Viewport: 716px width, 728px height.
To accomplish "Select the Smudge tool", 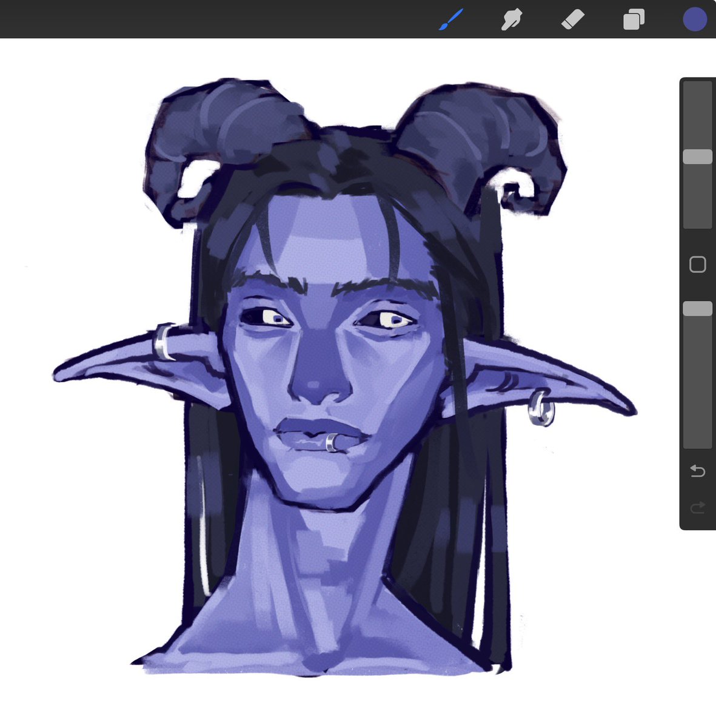I will (512, 19).
